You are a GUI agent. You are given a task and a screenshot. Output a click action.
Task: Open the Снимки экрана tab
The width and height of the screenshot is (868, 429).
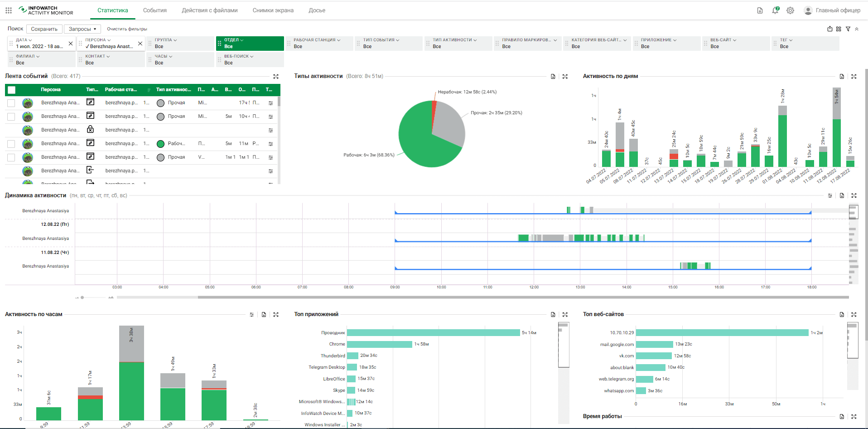pos(273,10)
